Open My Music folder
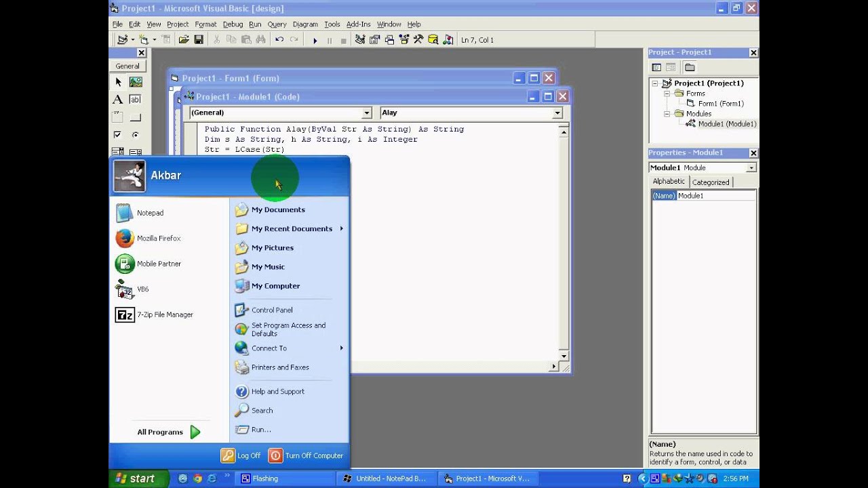The width and height of the screenshot is (868, 488). coord(260,266)
